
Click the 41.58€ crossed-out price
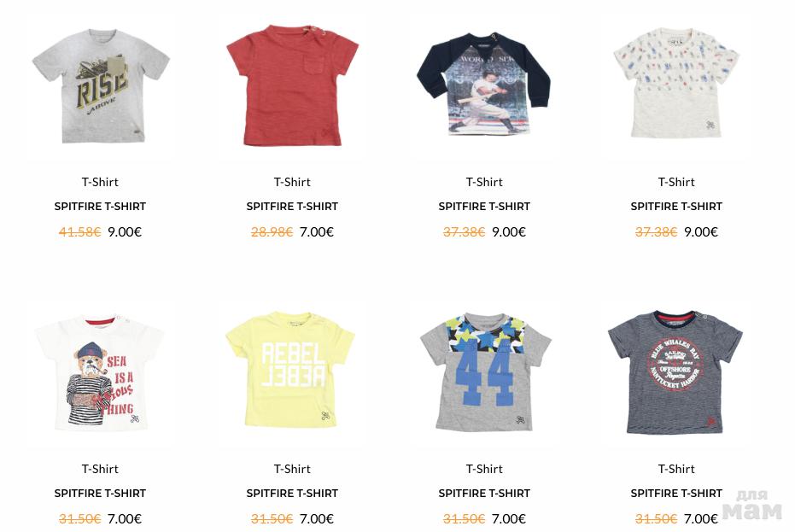tap(80, 232)
